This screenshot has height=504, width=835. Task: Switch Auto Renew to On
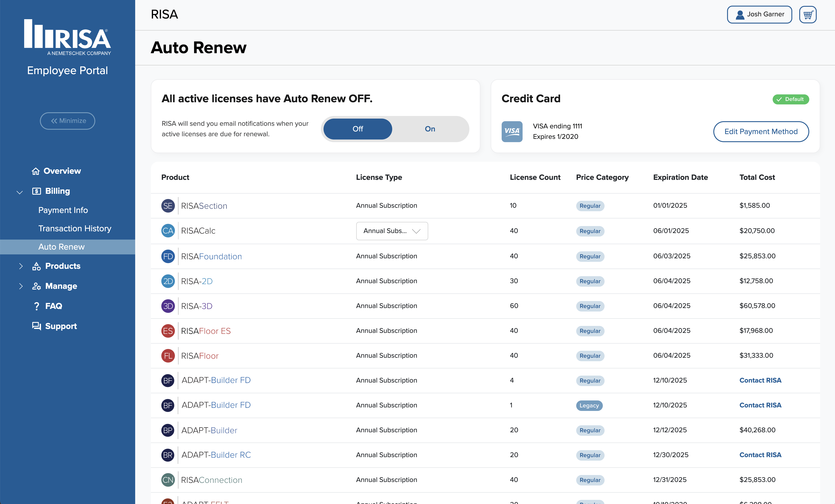pos(430,129)
